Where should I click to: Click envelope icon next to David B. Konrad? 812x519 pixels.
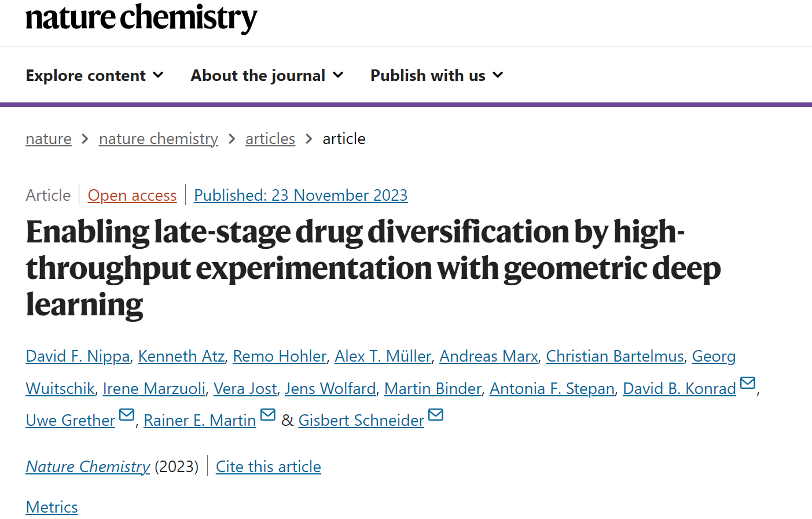(748, 382)
